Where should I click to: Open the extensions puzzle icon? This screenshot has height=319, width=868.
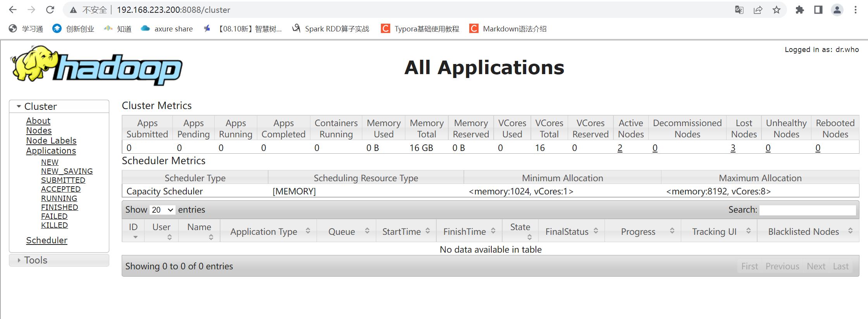pyautogui.click(x=799, y=10)
